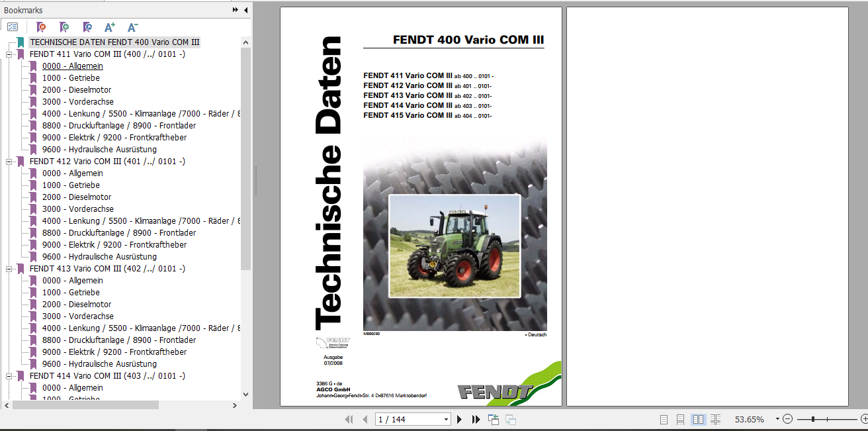Image resolution: width=868 pixels, height=431 pixels.
Task: Open 1000 - Getriebe under FENDT 413
Action: click(x=71, y=293)
